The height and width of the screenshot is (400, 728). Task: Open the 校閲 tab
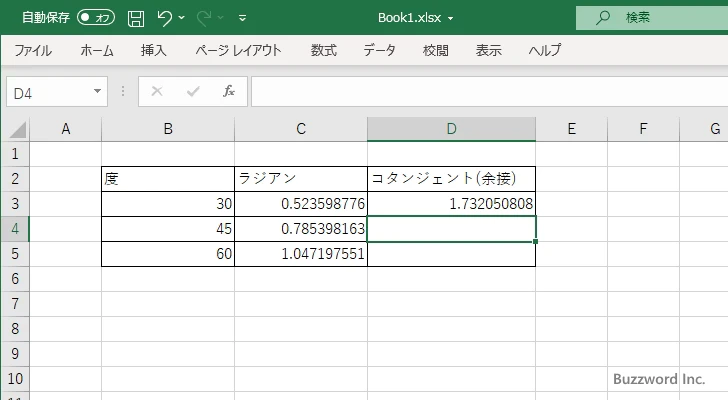[436, 50]
